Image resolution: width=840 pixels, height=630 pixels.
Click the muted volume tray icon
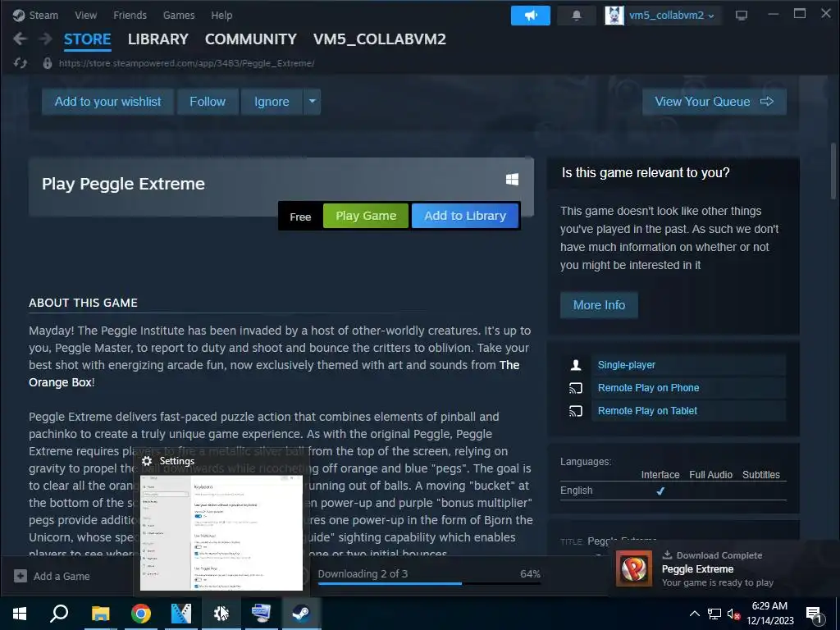[x=733, y=614]
